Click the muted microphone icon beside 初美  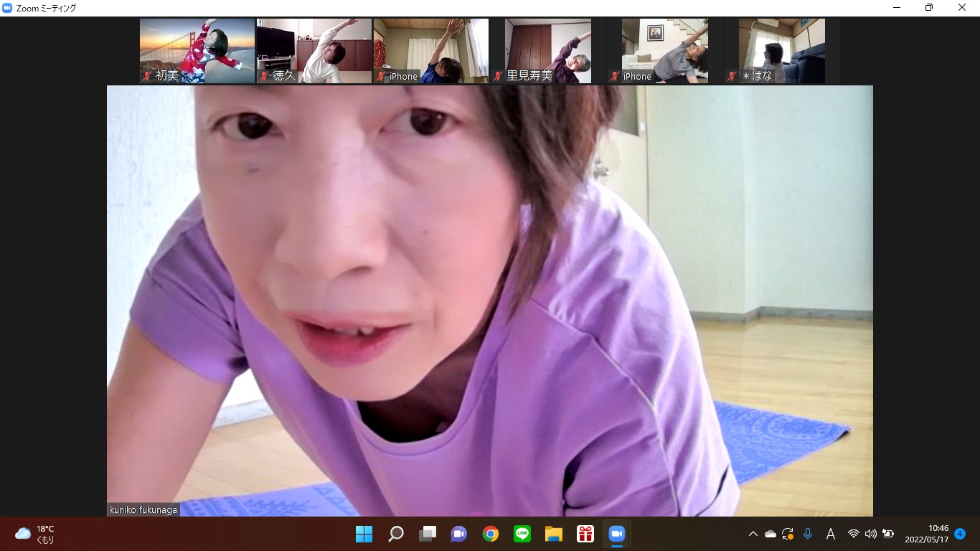(x=148, y=75)
